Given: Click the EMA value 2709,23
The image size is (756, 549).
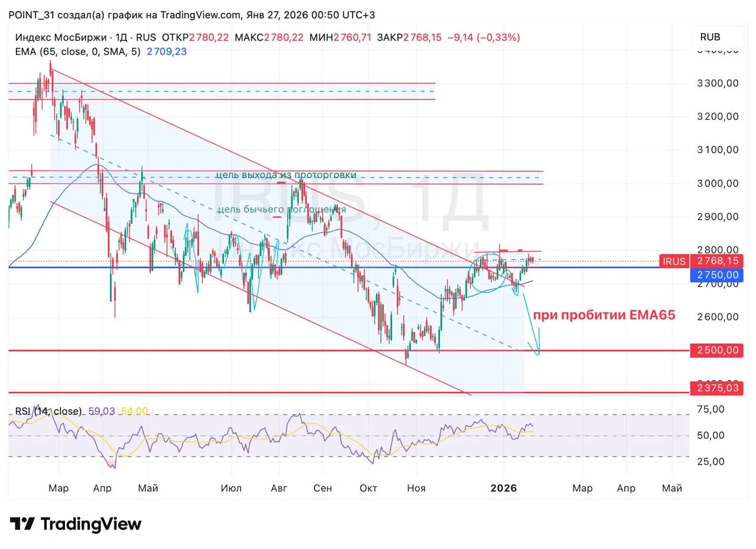Looking at the screenshot, I should coord(167,52).
